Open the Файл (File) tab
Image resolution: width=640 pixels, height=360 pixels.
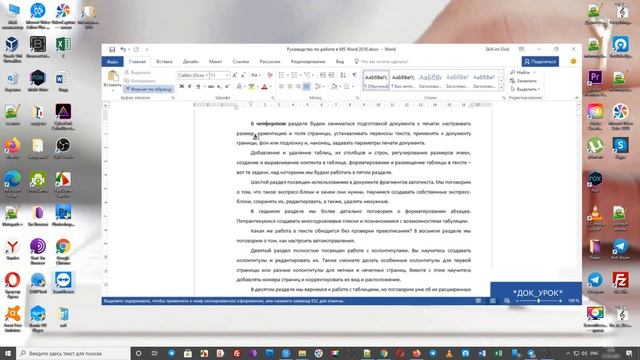point(113,62)
